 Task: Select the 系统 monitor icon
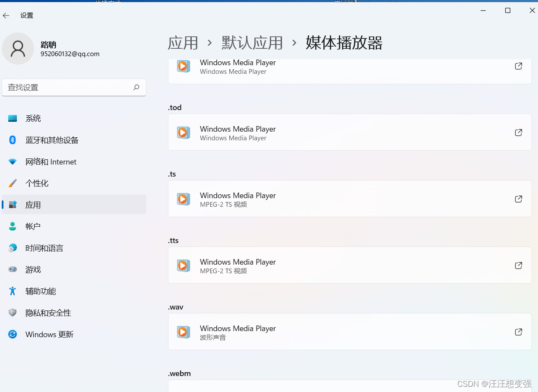pyautogui.click(x=13, y=118)
